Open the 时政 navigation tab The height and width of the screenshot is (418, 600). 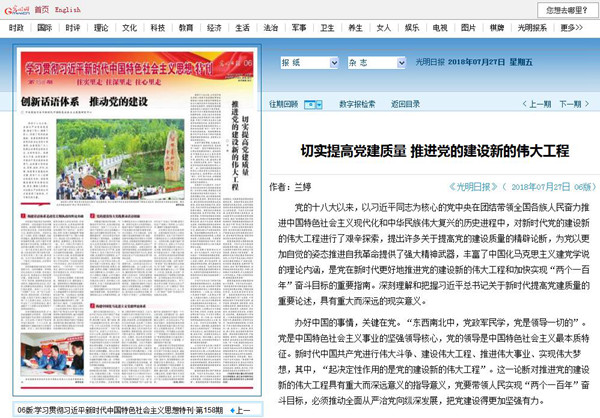pyautogui.click(x=16, y=28)
